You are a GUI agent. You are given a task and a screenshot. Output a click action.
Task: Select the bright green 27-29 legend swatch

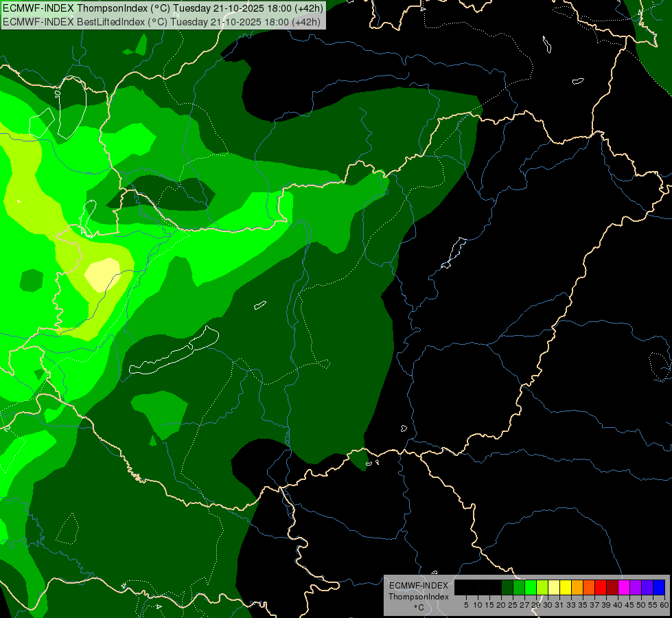(x=531, y=587)
